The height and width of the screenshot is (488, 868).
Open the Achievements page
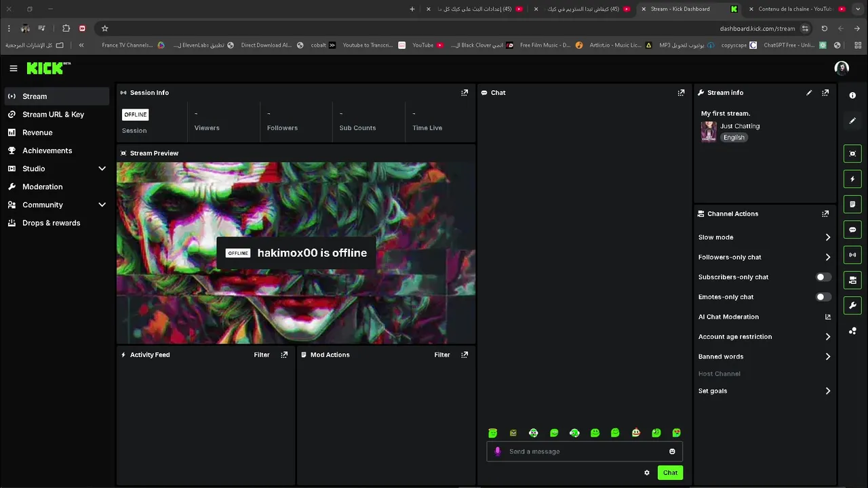pyautogui.click(x=56, y=150)
